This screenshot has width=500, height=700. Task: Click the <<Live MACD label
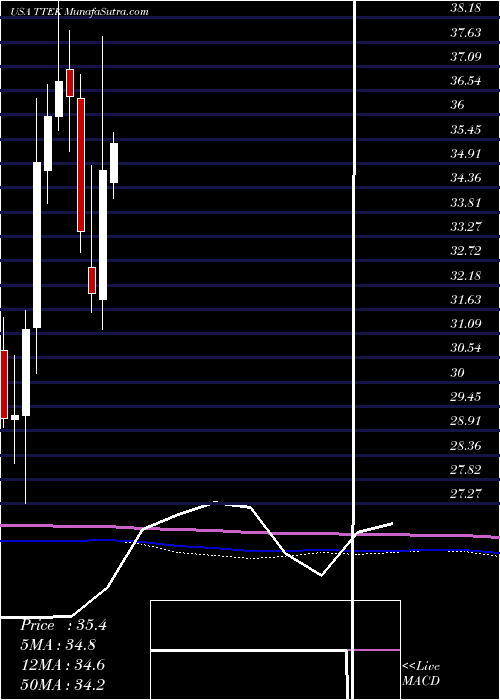coord(421,674)
